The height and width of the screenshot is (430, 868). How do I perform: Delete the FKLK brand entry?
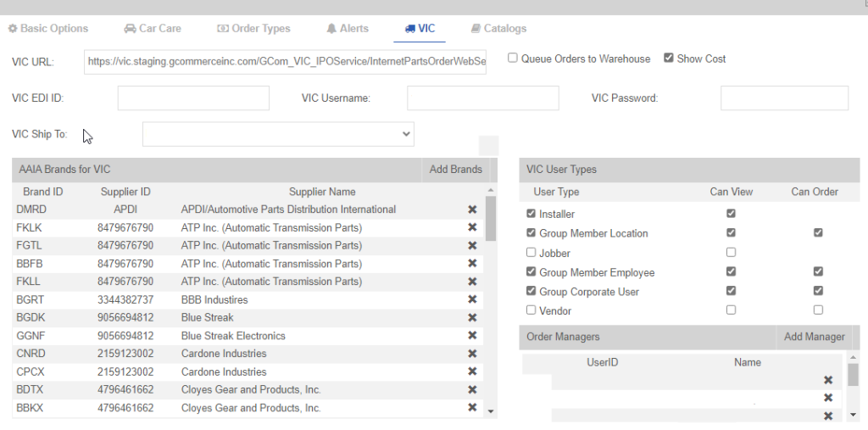[472, 228]
